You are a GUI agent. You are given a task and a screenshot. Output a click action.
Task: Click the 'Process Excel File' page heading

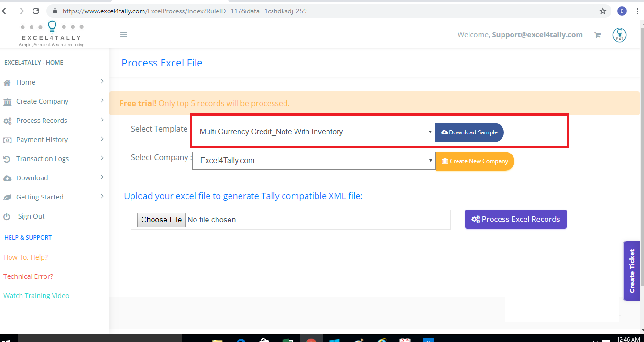click(x=162, y=63)
